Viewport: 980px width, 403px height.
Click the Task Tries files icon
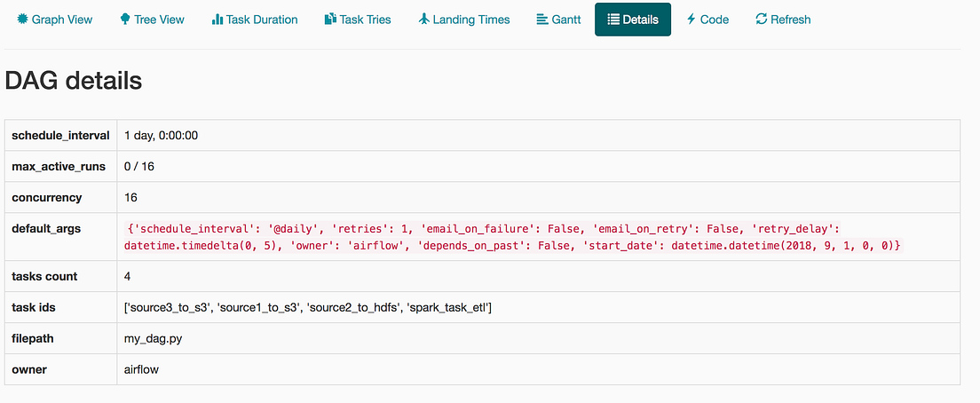pos(330,20)
